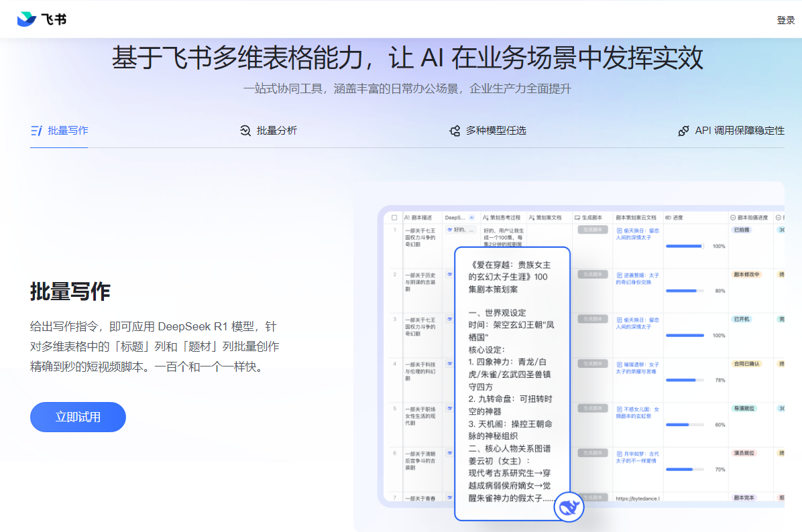Click the AI badge in the DeepSeek column header
This screenshot has width=802, height=532.
(x=471, y=216)
